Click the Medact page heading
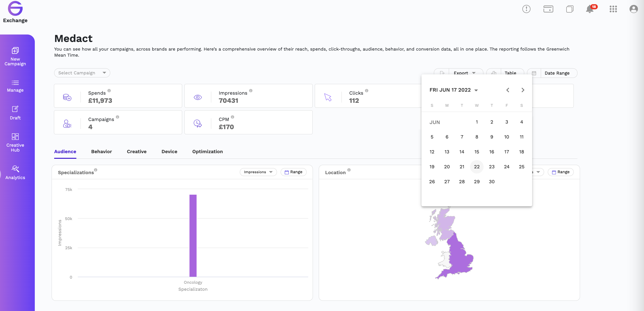This screenshot has height=311, width=644. (73, 38)
